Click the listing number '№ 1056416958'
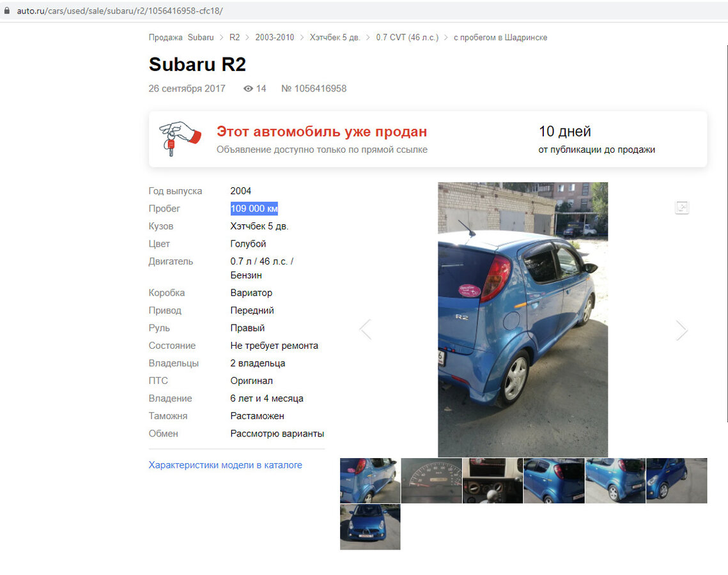This screenshot has width=728, height=575. [314, 89]
